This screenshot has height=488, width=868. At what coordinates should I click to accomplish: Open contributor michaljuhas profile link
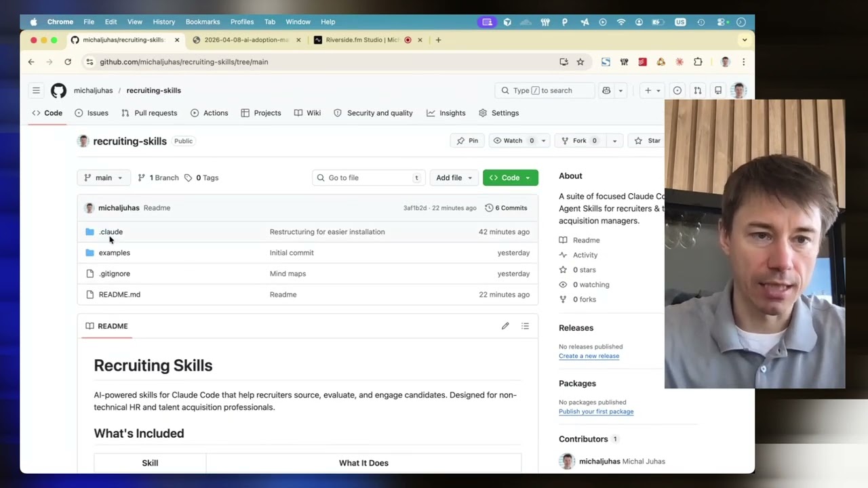[x=599, y=462]
